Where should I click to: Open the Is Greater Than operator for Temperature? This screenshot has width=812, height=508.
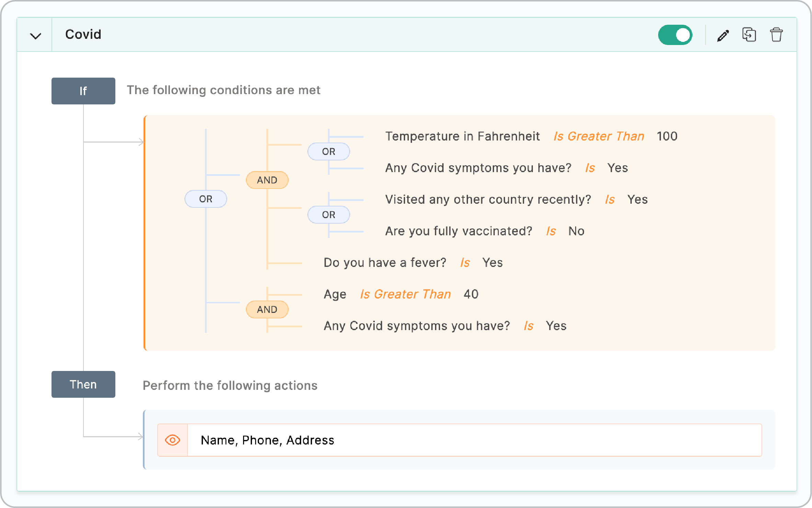(x=598, y=136)
